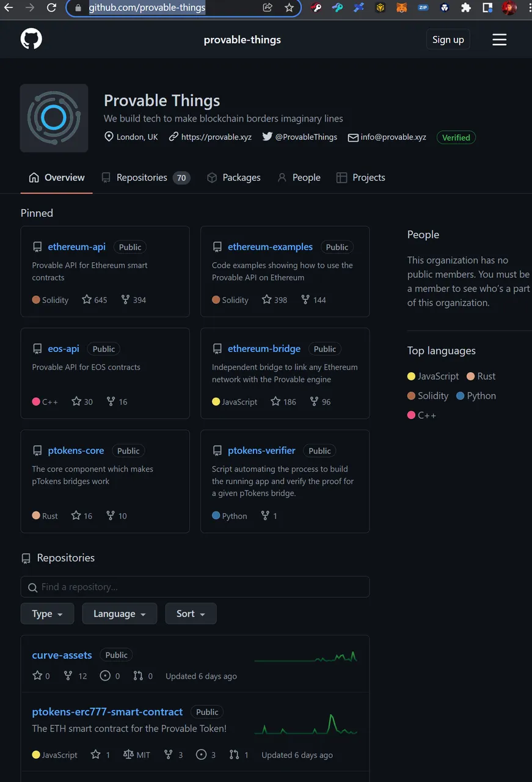
Task: Click the Sign up button
Action: pos(448,40)
